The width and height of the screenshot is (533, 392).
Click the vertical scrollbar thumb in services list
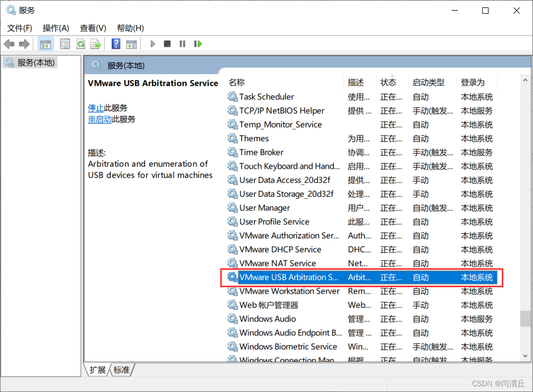tap(525, 318)
